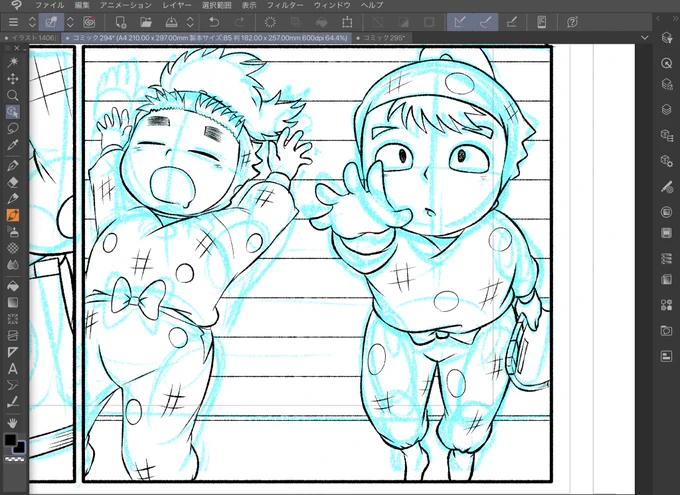Viewport: 680px width, 495px height.
Task: Click the Scale/Rotate transform icon
Action: [347, 22]
